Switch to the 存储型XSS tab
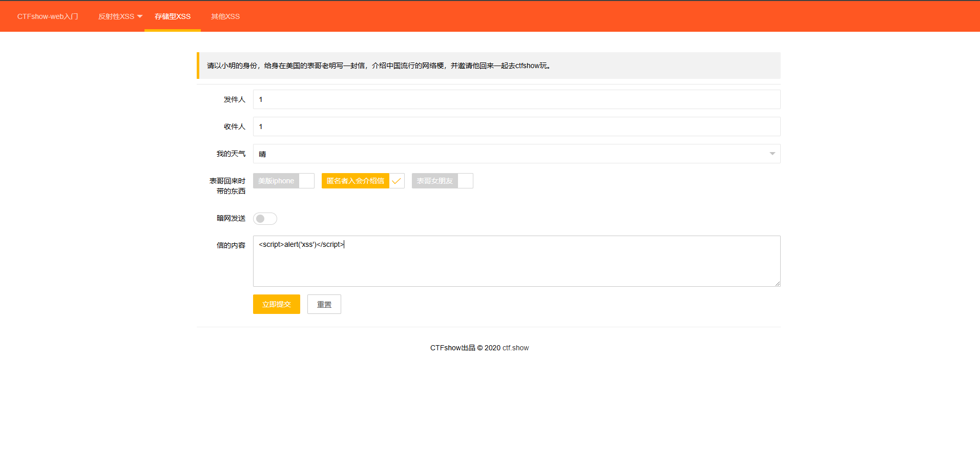Screen dimensions: 980x465 pyautogui.click(x=173, y=16)
